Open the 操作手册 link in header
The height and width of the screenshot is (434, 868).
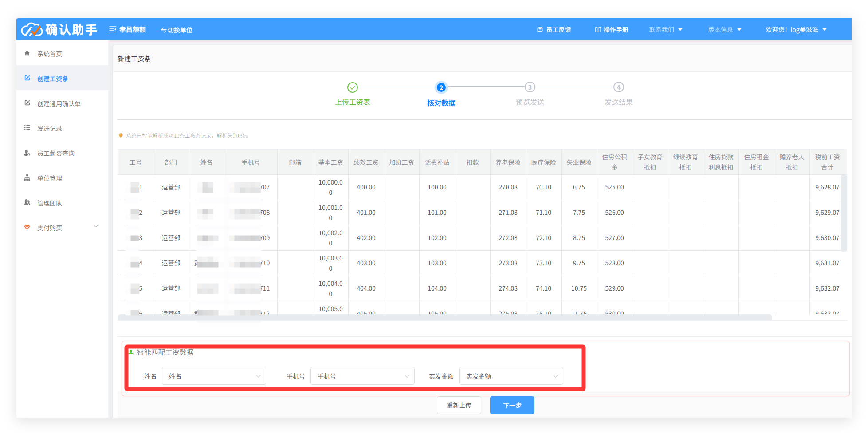[612, 30]
